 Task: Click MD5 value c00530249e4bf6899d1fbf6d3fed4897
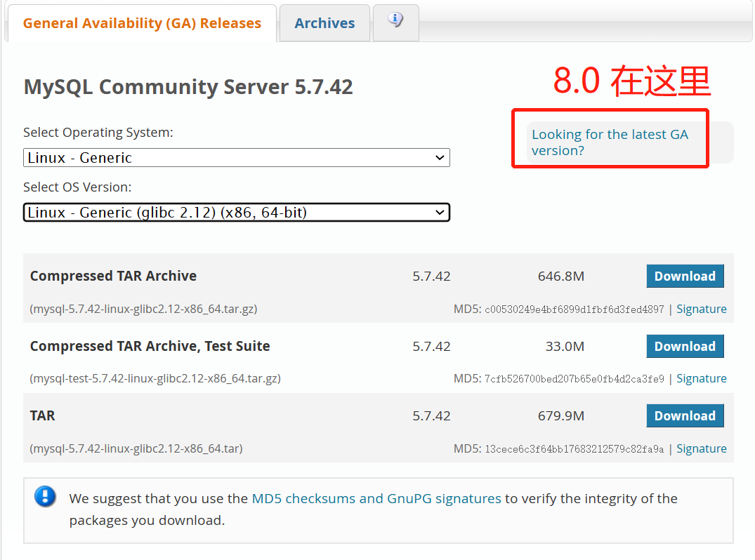[574, 309]
